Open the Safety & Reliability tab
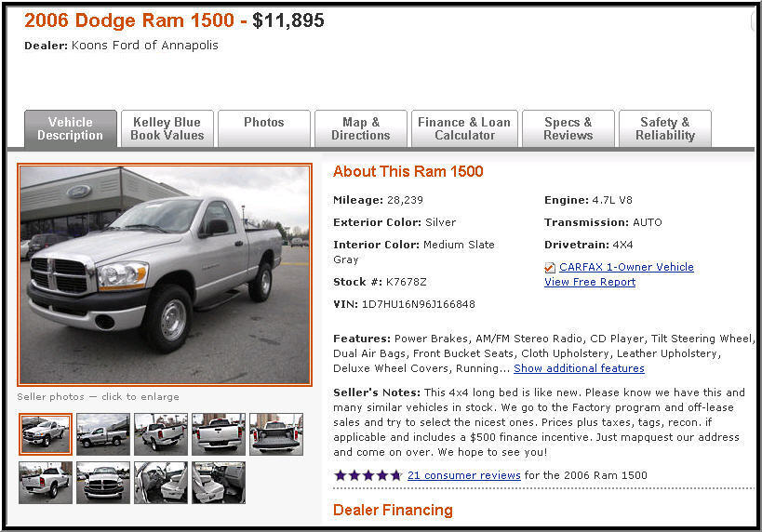The height and width of the screenshot is (532, 762). (665, 128)
